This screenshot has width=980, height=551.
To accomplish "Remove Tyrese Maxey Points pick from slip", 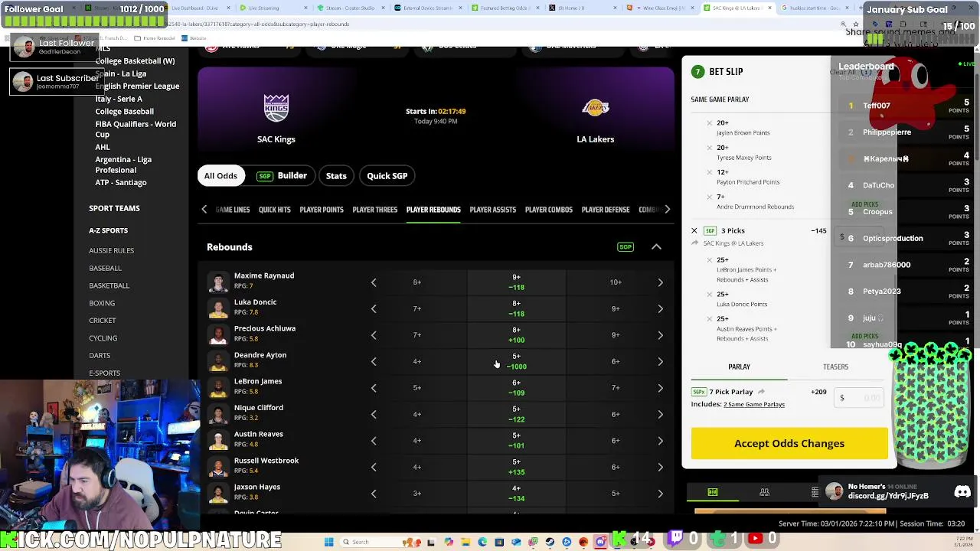I will (709, 148).
